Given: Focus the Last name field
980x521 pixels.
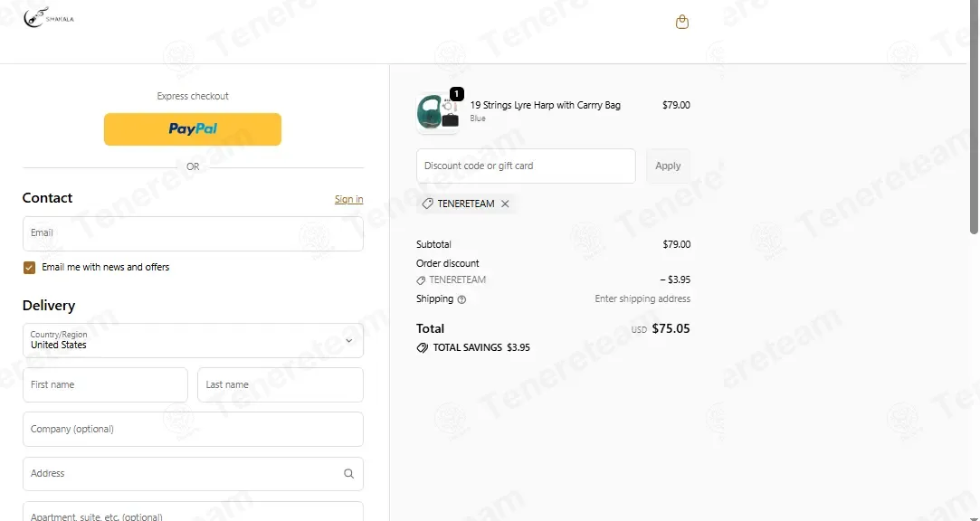Looking at the screenshot, I should click(x=280, y=384).
